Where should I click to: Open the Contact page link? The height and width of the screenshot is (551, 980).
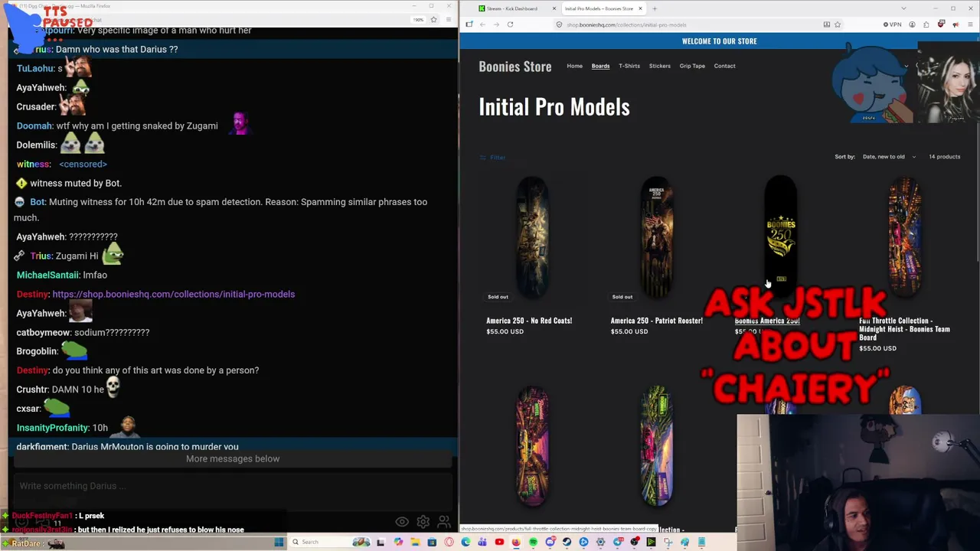point(725,66)
